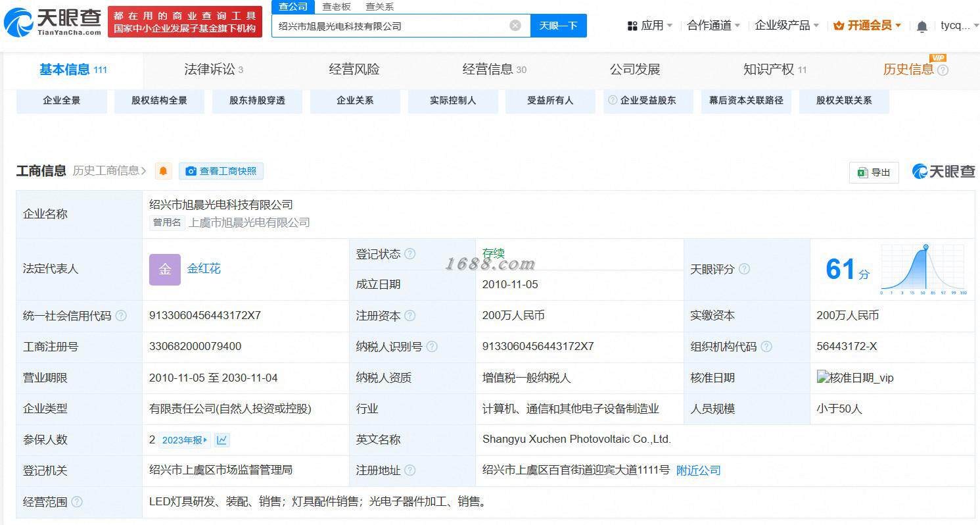Click the 天眼评分 distribution chart

pos(923,269)
